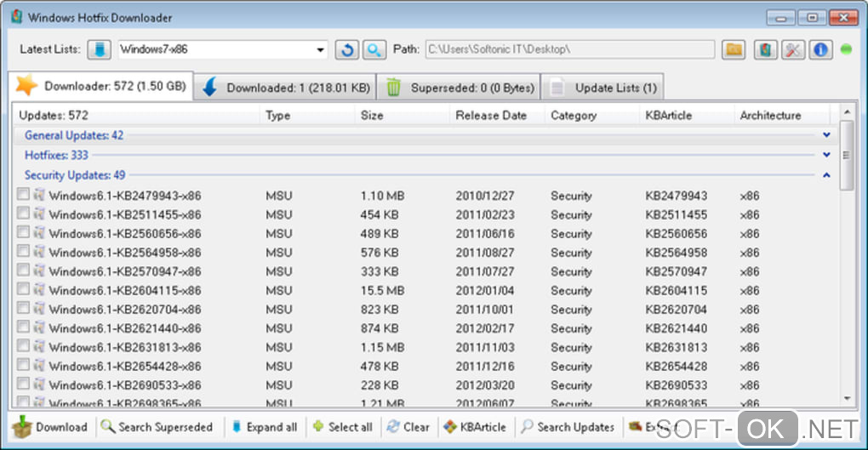Click the green Select all icon

(317, 426)
